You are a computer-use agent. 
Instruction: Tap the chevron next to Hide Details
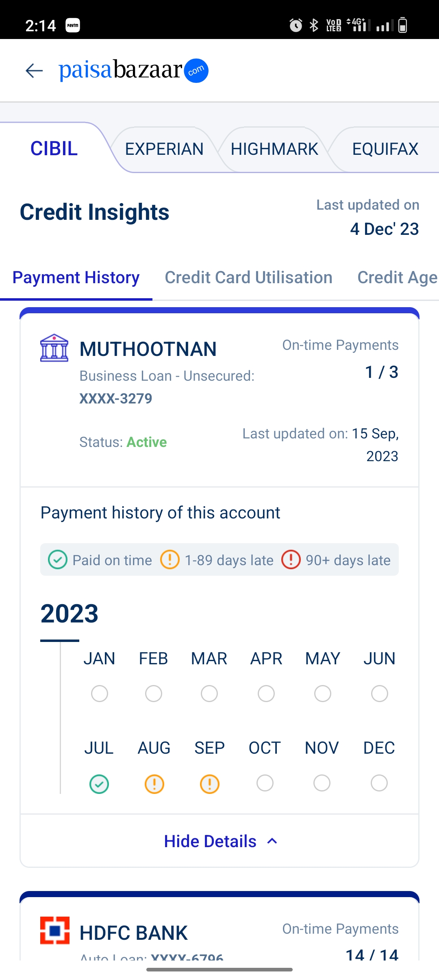[x=272, y=841]
